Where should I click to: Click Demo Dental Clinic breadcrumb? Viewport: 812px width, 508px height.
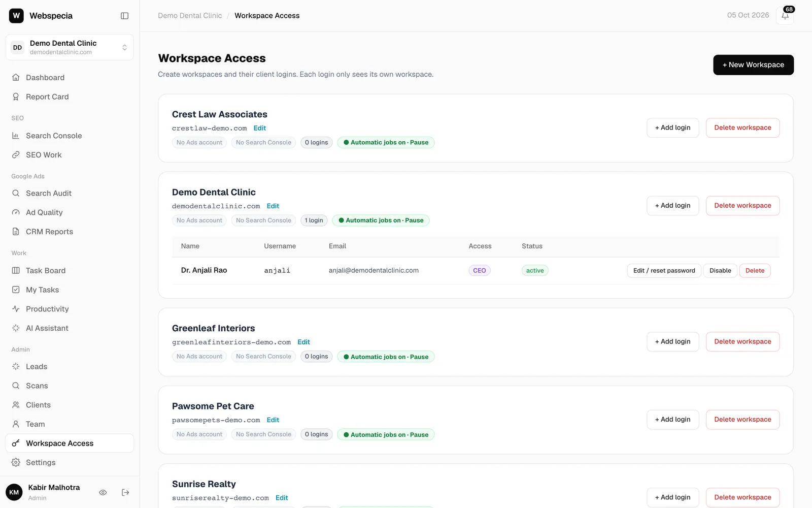click(x=190, y=16)
